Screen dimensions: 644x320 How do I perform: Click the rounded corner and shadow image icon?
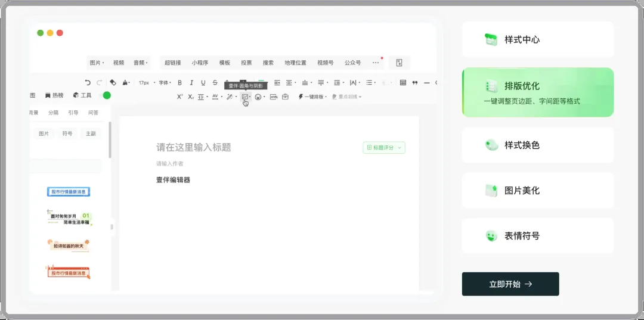[245, 97]
